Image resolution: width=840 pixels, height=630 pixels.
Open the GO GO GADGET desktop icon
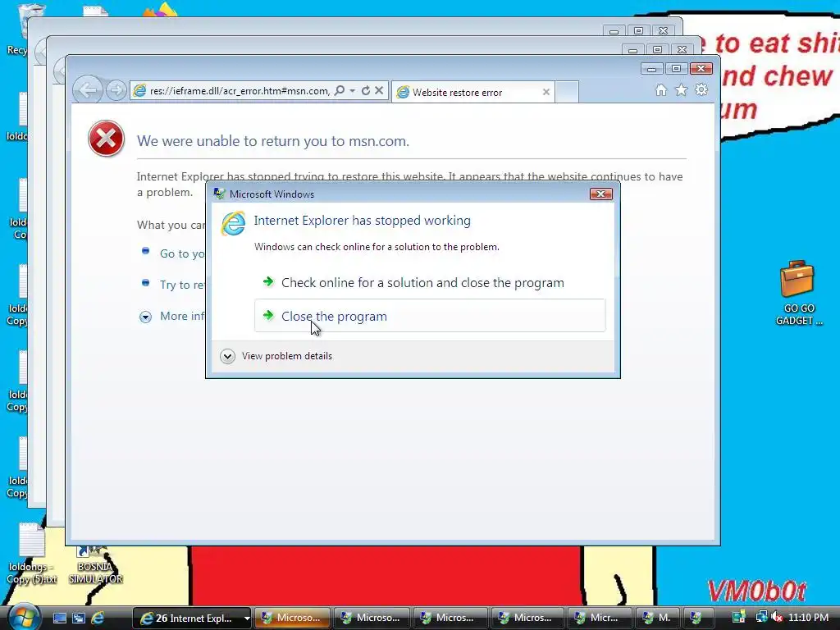(797, 293)
